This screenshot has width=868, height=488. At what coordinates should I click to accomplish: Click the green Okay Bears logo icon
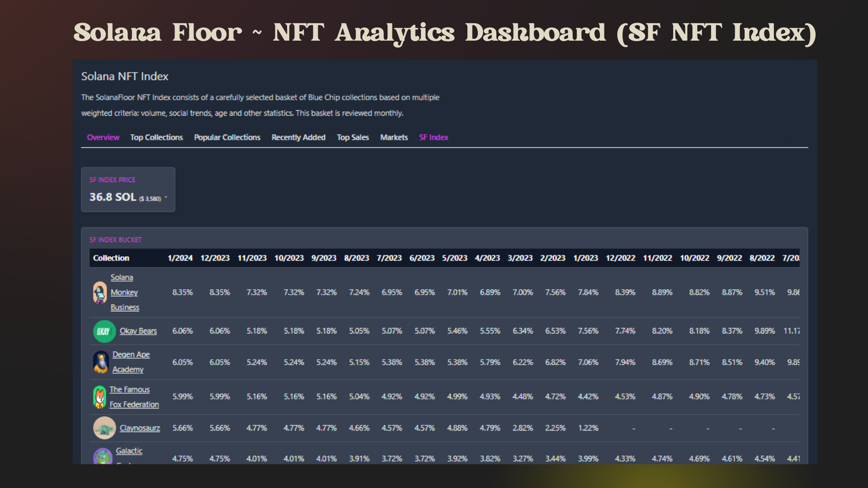(104, 331)
